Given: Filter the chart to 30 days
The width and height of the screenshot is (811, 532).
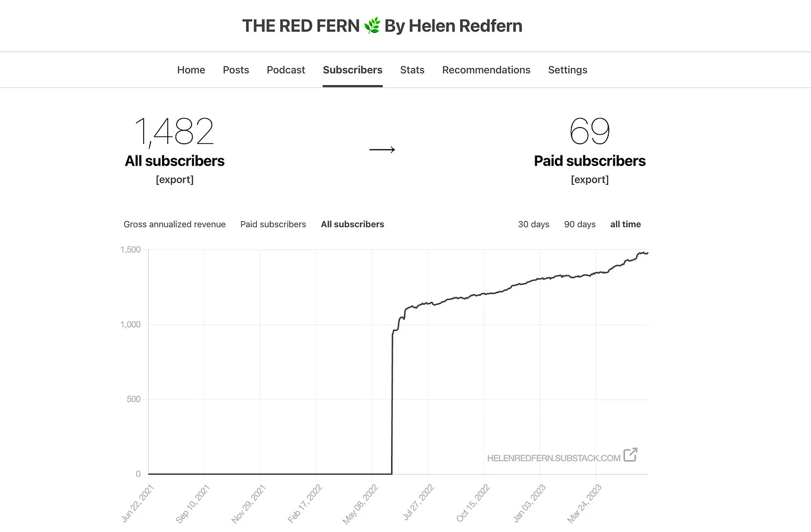Looking at the screenshot, I should tap(533, 224).
